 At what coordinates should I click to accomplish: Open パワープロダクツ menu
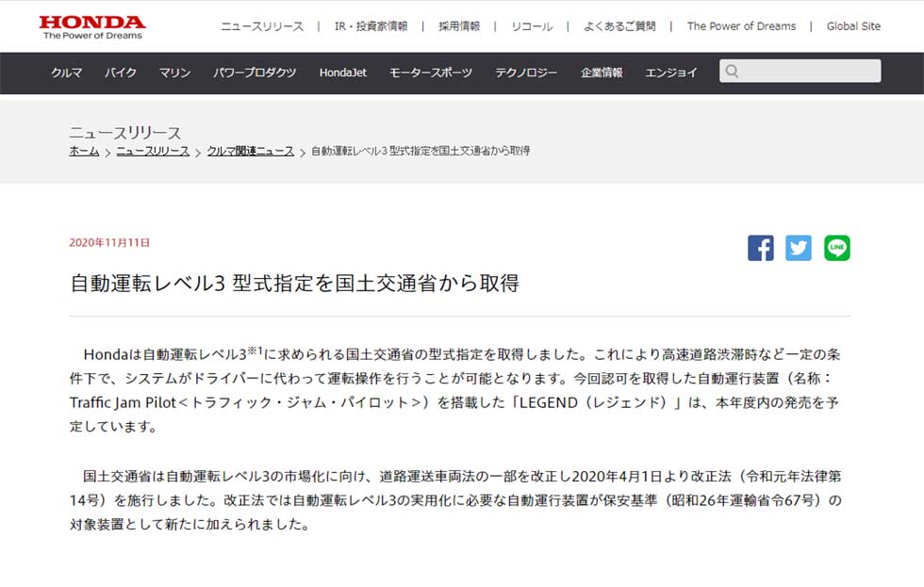(255, 73)
